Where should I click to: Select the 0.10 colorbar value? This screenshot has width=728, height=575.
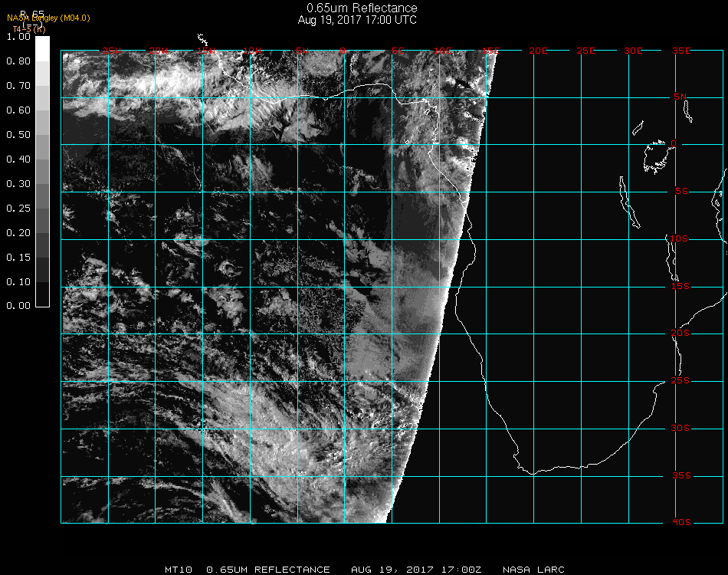pos(18,282)
